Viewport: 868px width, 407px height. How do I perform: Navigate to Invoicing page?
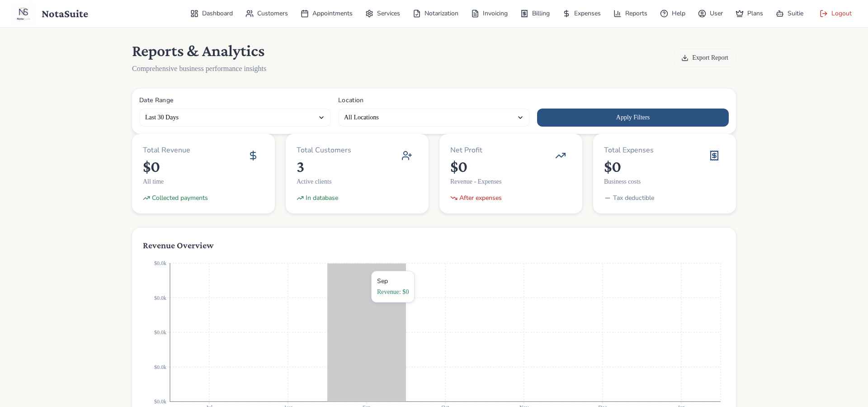click(490, 14)
